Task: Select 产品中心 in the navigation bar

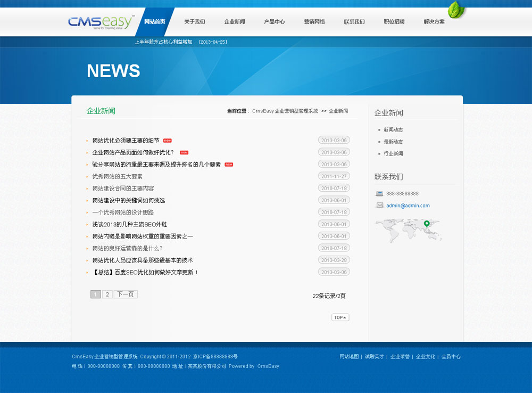Action: [x=275, y=22]
